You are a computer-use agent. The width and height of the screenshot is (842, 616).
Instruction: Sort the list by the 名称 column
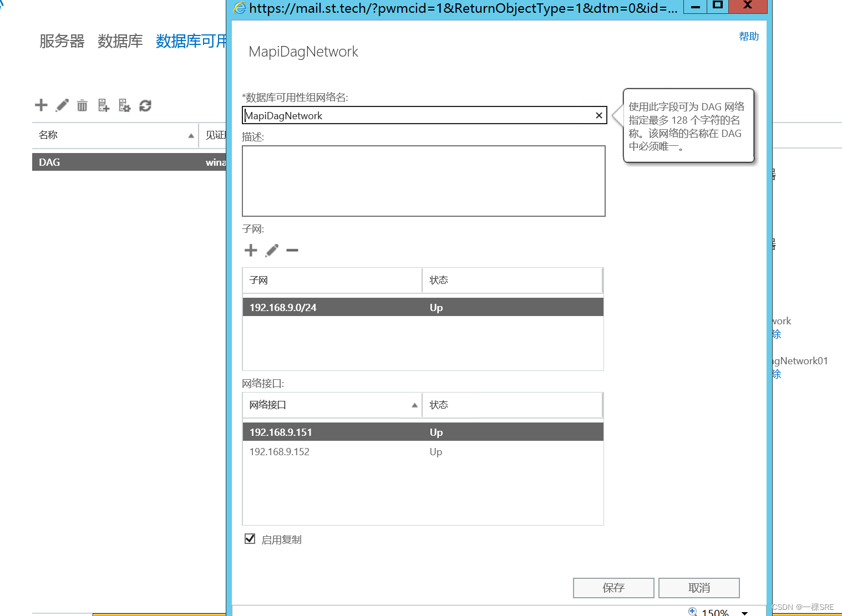click(115, 135)
